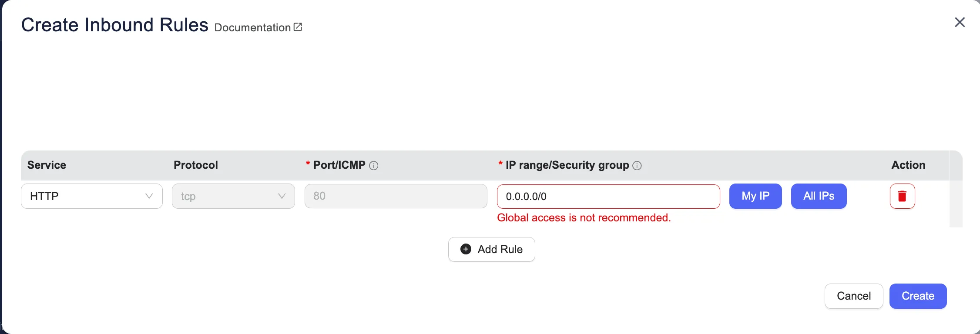Show the IP range/Security group info icon
The width and height of the screenshot is (980, 334).
point(637,166)
